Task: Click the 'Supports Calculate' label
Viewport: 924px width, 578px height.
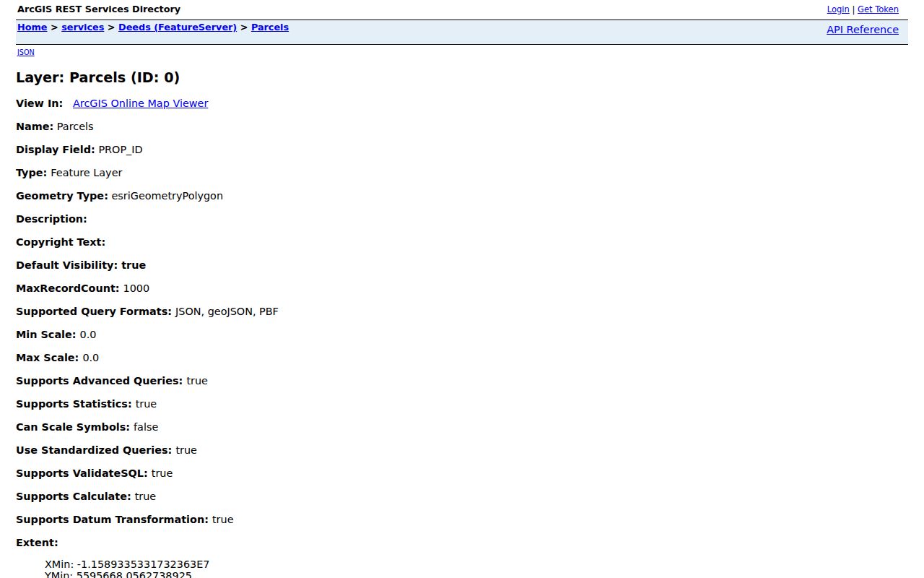Action: [x=74, y=496]
